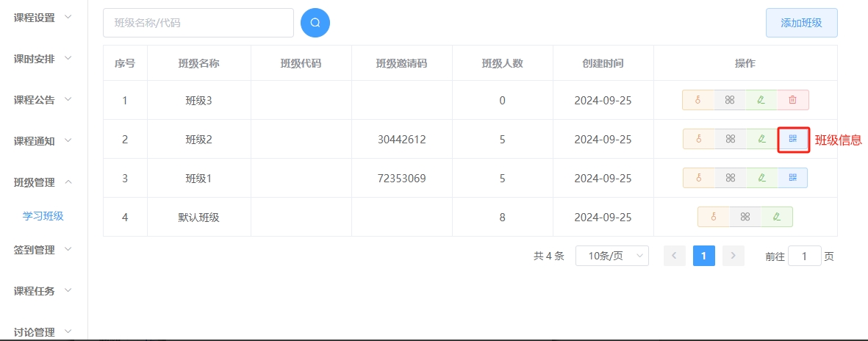Image resolution: width=868 pixels, height=341 pixels.
Task: Collapse the 班级管理 sidebar menu
Action: tap(43, 182)
